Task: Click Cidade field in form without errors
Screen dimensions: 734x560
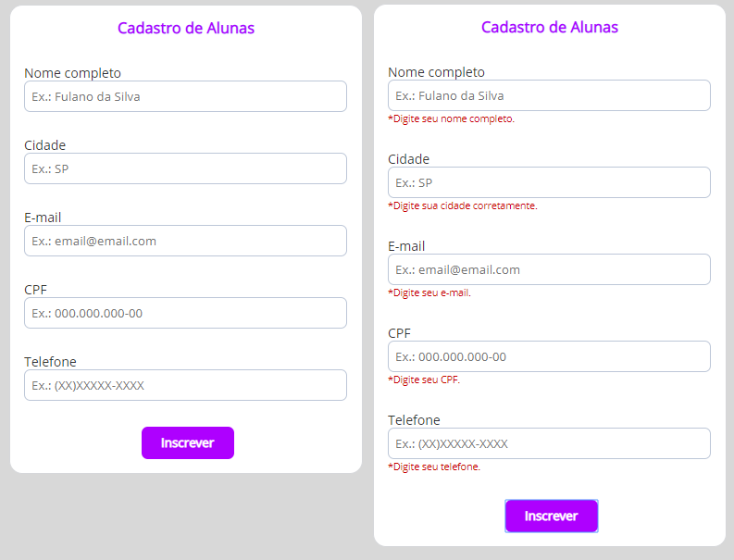Action: (x=185, y=168)
